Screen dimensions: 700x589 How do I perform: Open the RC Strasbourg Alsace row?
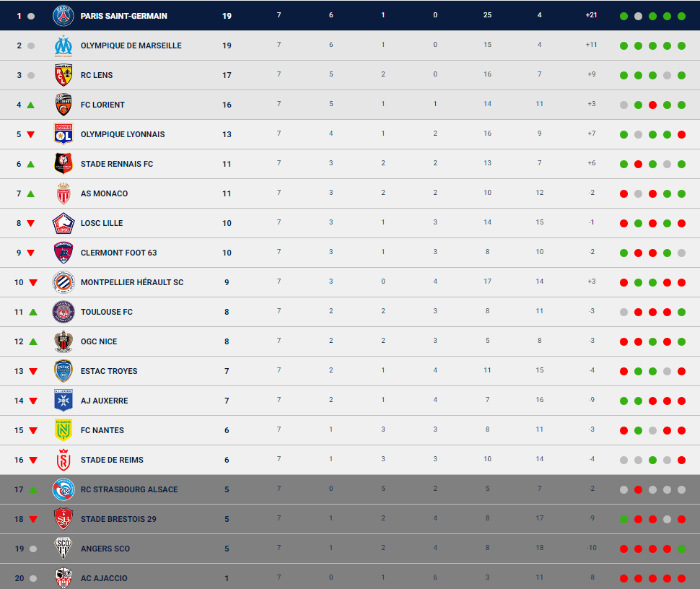click(350, 489)
